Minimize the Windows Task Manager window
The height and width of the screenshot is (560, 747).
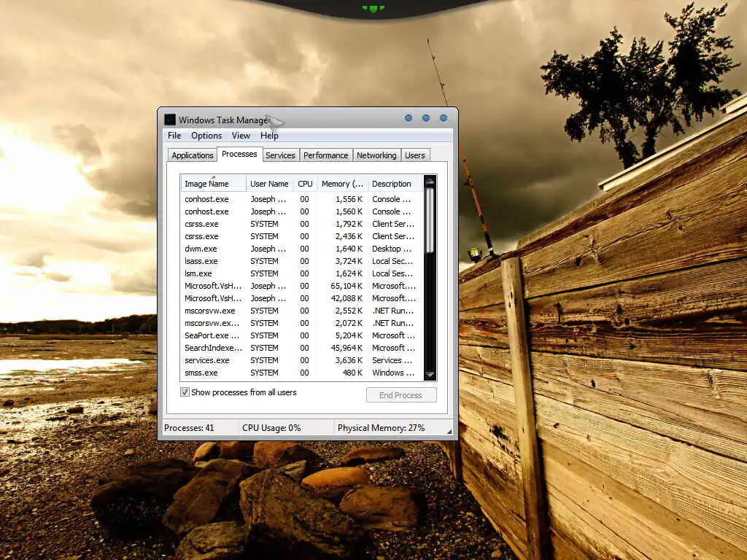tap(409, 118)
